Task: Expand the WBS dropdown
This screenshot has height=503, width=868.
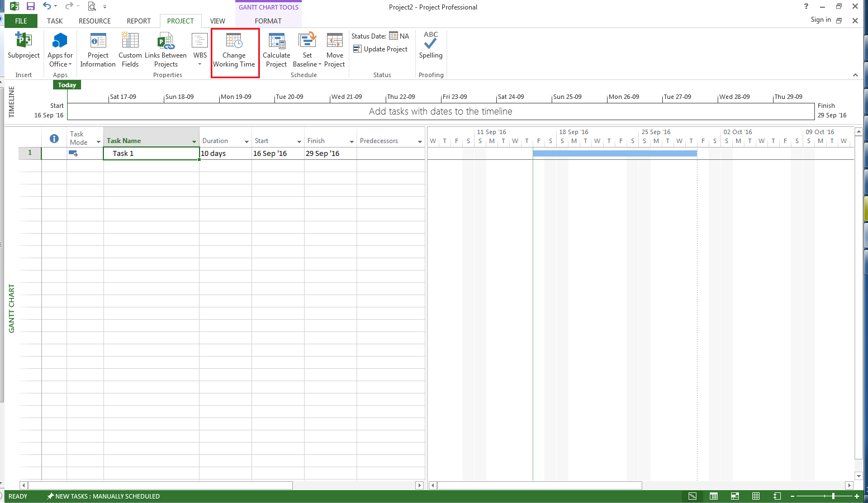Action: 200,64
